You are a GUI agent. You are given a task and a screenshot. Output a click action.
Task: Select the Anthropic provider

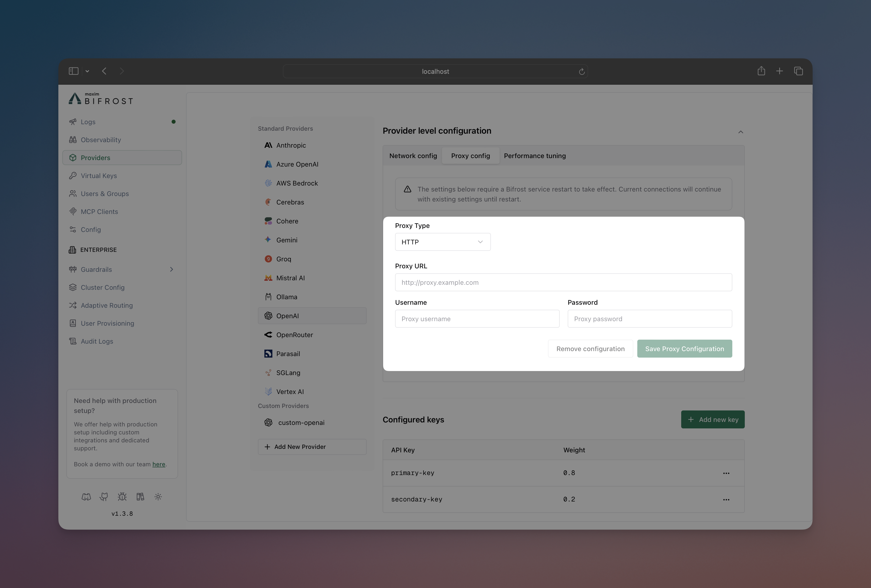291,145
